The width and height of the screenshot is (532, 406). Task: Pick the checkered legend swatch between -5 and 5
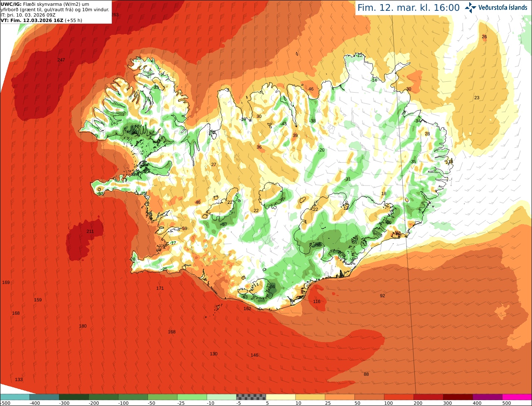pos(251,397)
